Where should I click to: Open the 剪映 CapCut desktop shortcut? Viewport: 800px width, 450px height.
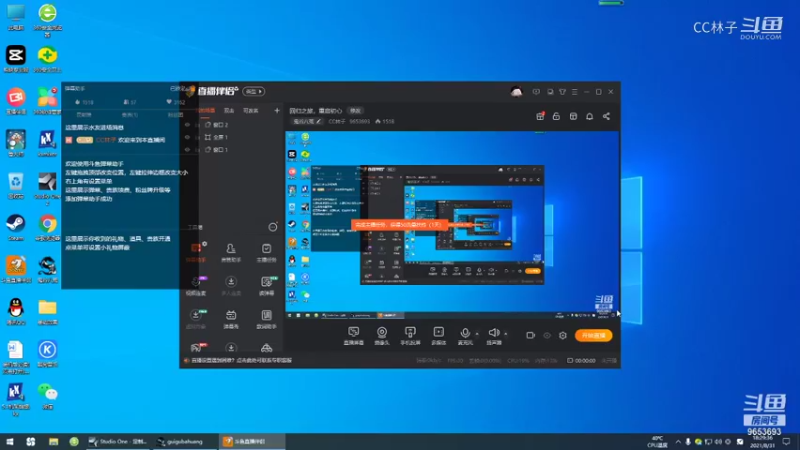16,59
